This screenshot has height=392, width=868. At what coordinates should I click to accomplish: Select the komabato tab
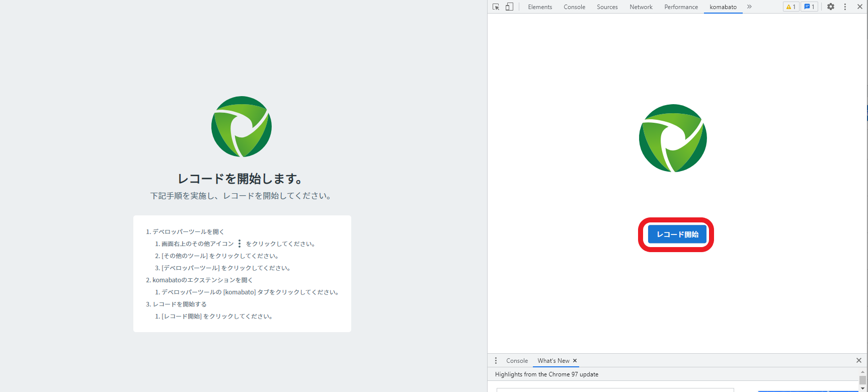click(723, 7)
